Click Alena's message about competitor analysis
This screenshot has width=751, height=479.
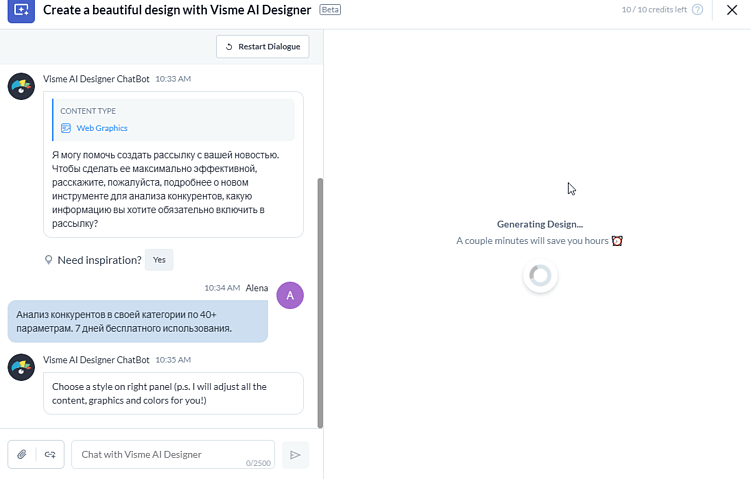pos(137,321)
